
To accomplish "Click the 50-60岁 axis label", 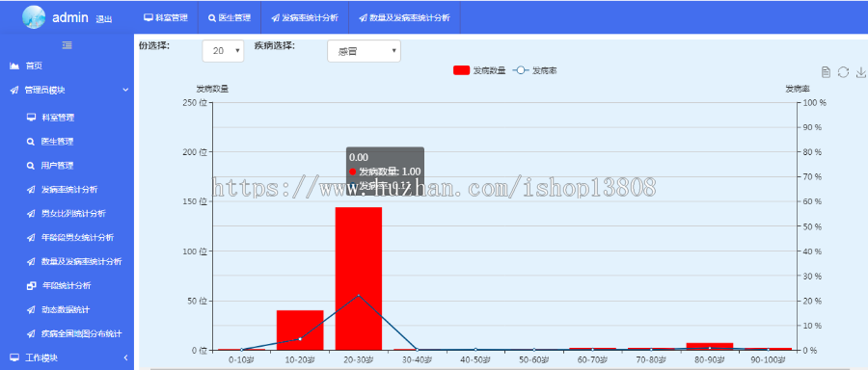I will (534, 360).
